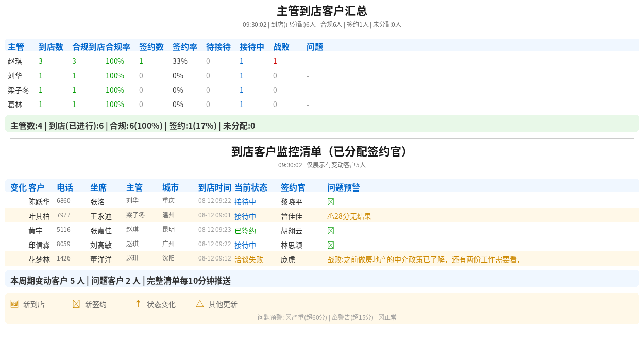This screenshot has height=346, width=644.
Task: Click 葛林 in the supervisor summary table
Action: pyautogui.click(x=15, y=105)
